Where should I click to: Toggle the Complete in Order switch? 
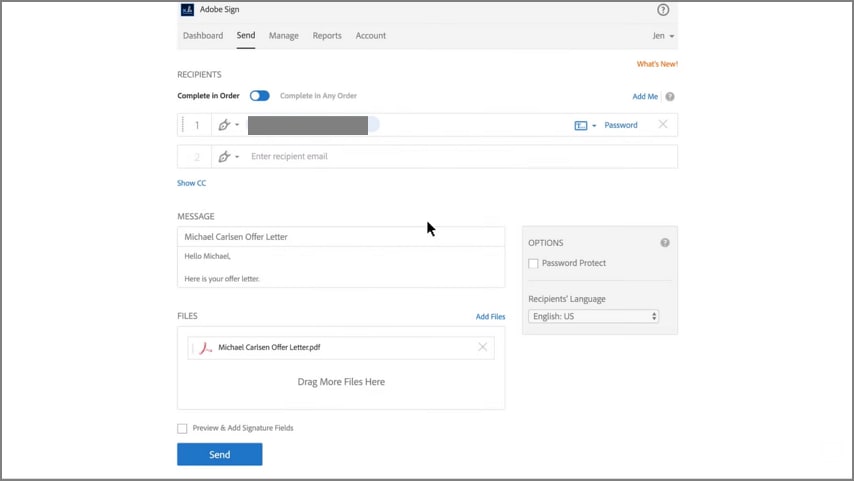[260, 96]
